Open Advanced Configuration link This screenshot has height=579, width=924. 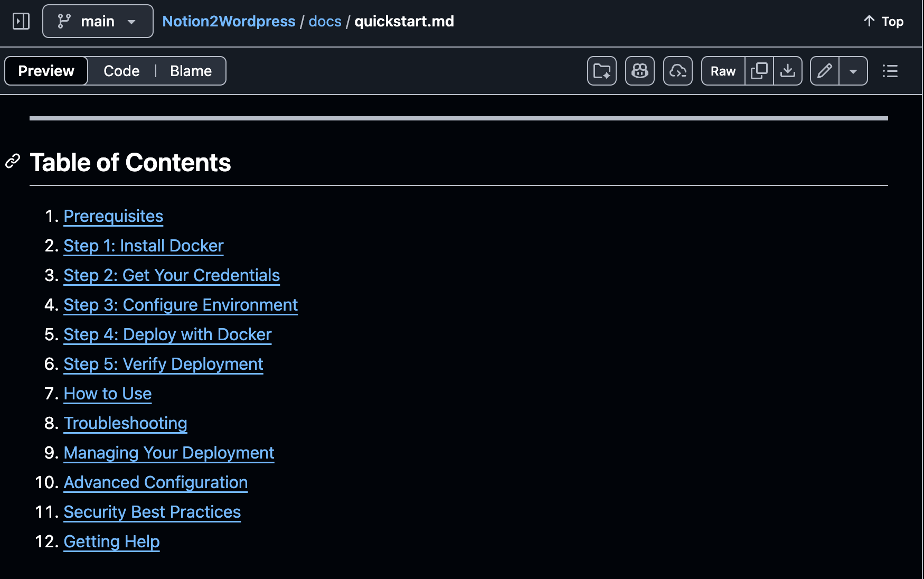pos(156,482)
